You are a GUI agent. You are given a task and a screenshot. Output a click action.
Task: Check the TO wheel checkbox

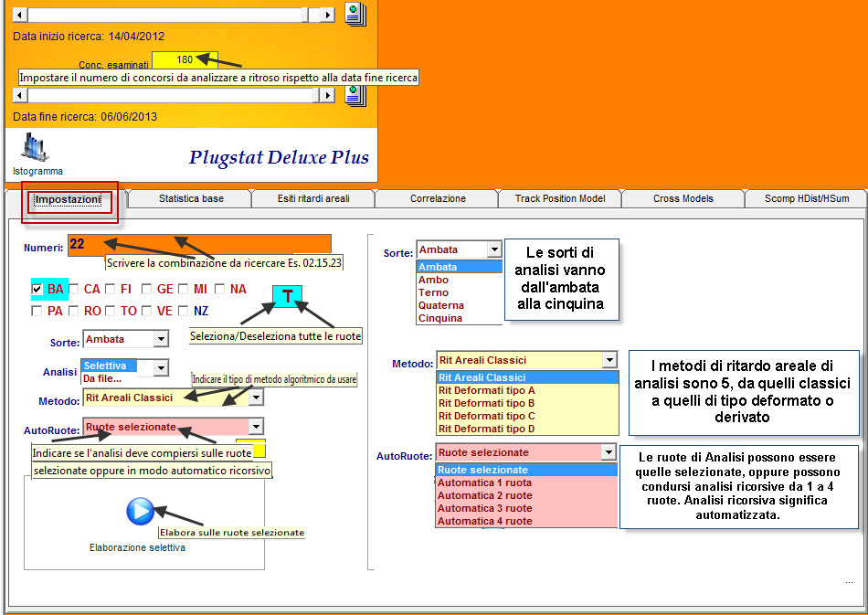pos(111,311)
